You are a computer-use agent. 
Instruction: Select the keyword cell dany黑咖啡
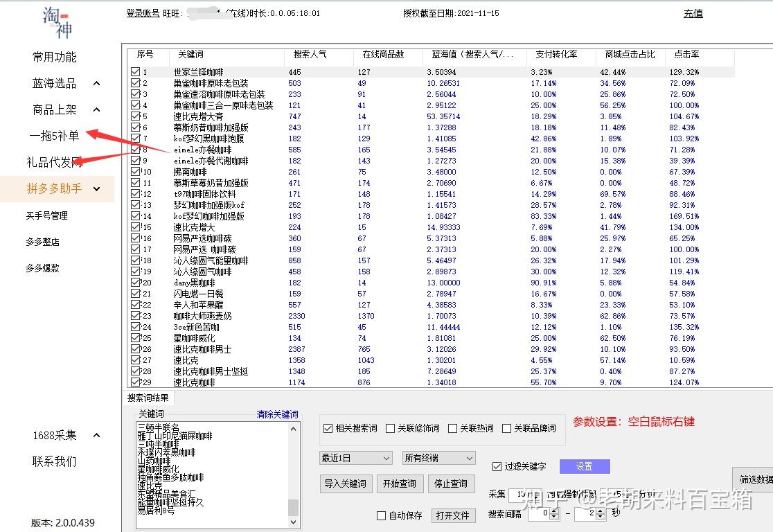coord(194,283)
